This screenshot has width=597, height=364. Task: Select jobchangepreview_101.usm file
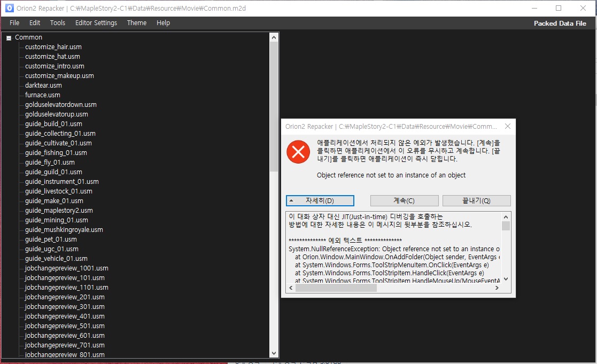pyautogui.click(x=65, y=278)
